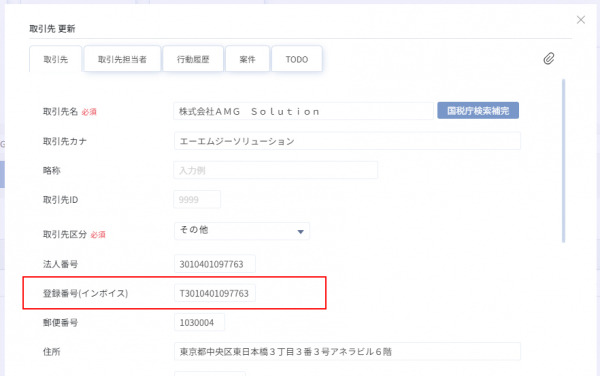Open the 取引先担当者 tab

[x=122, y=59]
